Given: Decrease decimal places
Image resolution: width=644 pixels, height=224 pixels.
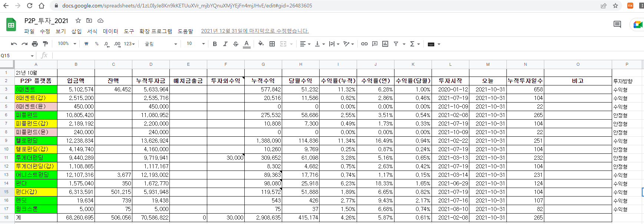Looking at the screenshot, I should tap(107, 44).
